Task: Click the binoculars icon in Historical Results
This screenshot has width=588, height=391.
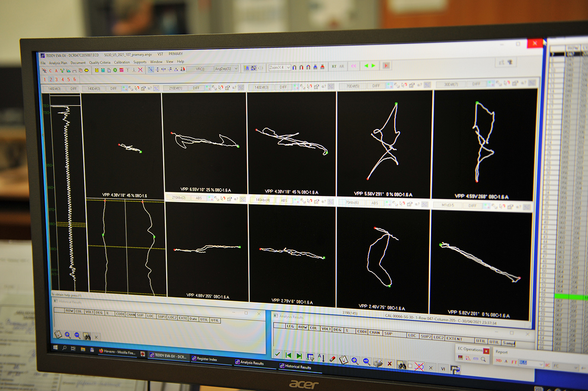Action: (87, 336)
